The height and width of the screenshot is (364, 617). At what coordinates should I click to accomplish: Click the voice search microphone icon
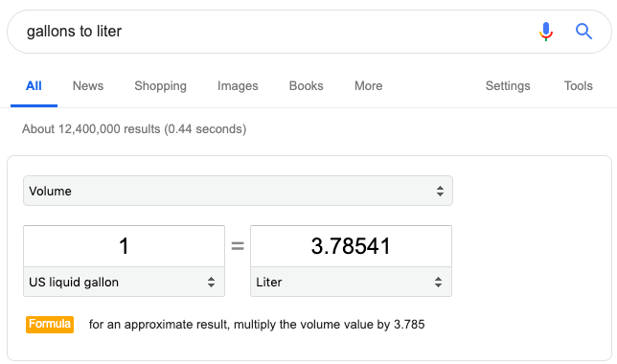point(546,32)
